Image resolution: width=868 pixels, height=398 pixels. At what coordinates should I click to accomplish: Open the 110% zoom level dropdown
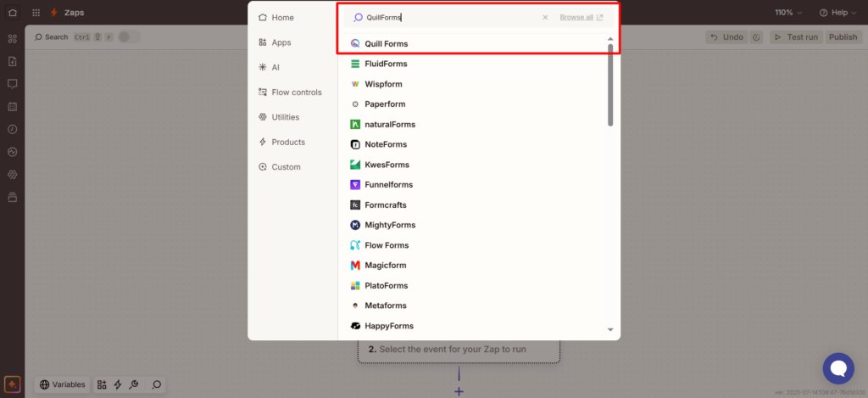coord(788,12)
